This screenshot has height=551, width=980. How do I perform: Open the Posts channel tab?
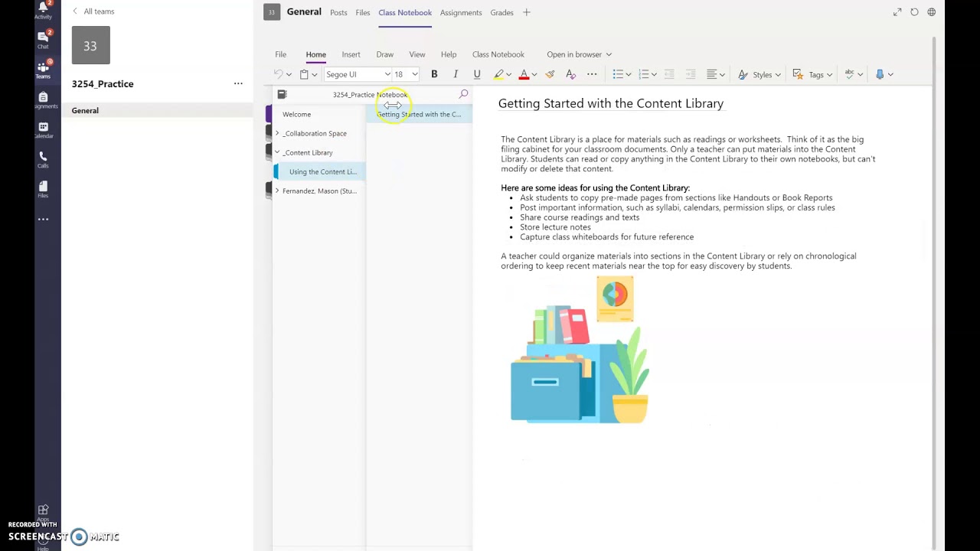click(x=338, y=12)
